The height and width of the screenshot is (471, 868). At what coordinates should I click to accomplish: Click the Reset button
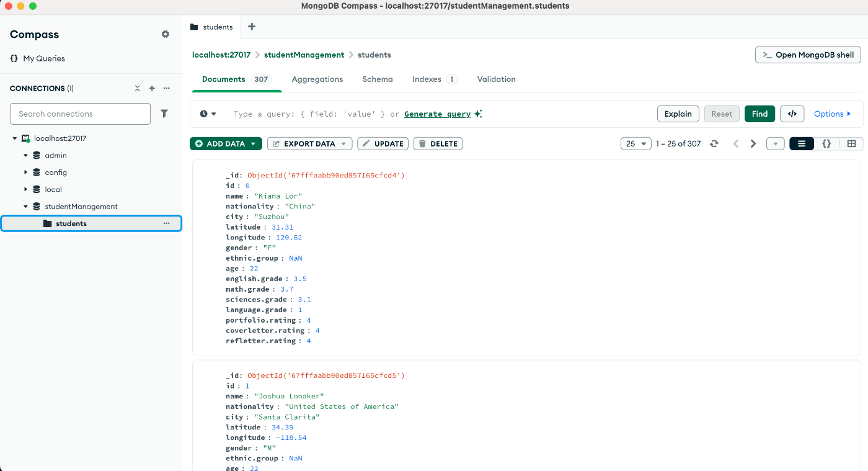(x=722, y=114)
